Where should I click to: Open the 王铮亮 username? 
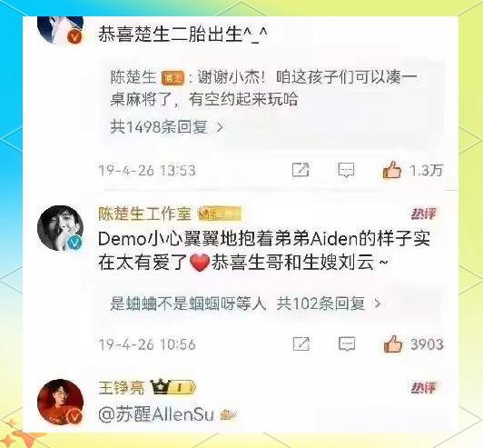(x=122, y=387)
